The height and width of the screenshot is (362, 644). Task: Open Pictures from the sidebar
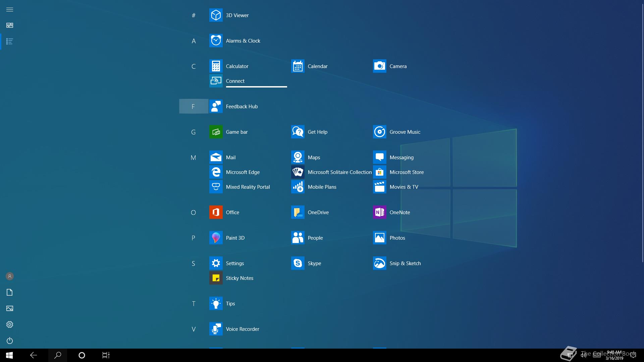pos(10,308)
